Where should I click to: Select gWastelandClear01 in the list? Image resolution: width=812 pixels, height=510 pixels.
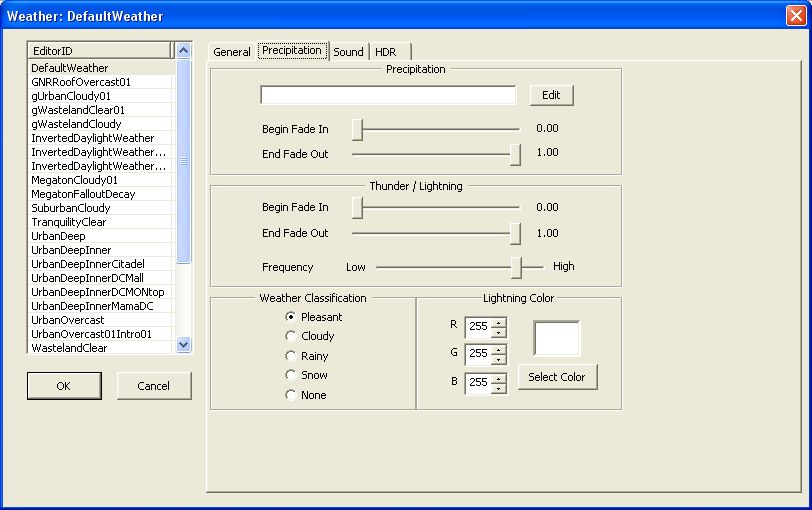pos(100,110)
